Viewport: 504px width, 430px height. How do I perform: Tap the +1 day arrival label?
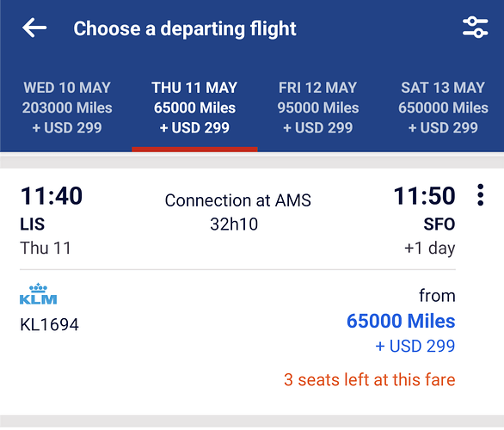429,248
